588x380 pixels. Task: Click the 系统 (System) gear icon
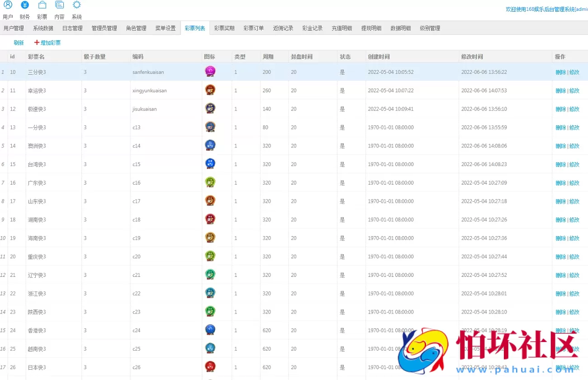[77, 5]
